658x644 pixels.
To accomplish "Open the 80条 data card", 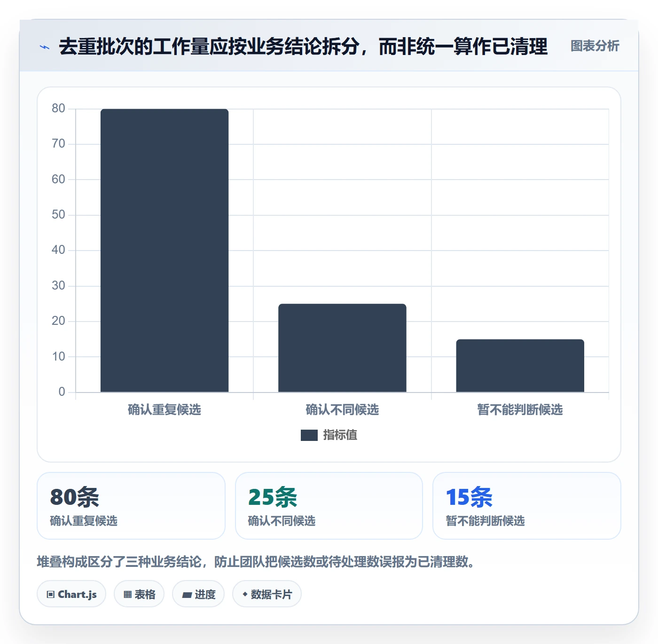I will [131, 506].
